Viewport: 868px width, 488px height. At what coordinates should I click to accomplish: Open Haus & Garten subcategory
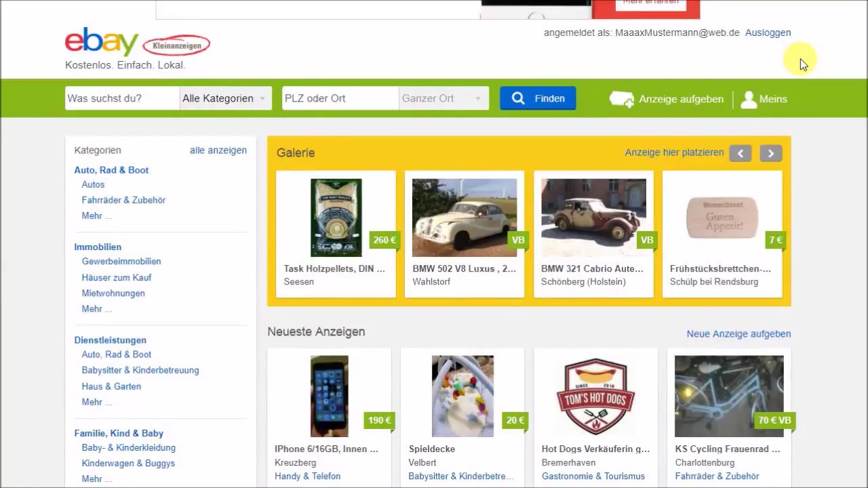(x=111, y=386)
